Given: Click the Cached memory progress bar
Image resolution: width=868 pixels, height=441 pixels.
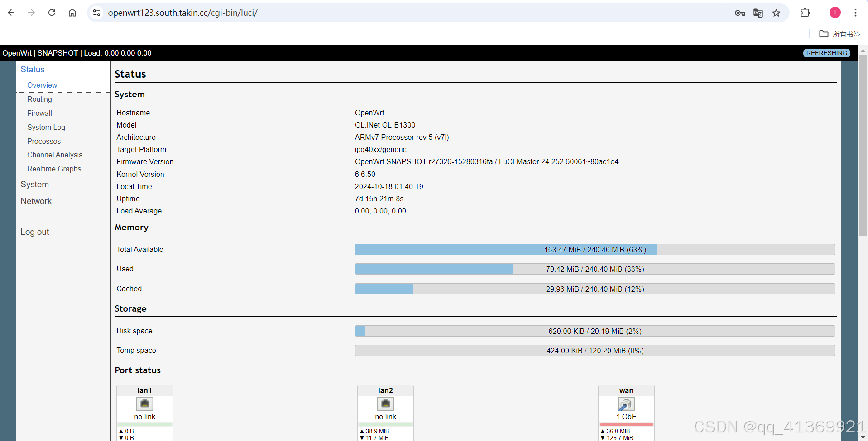Looking at the screenshot, I should pyautogui.click(x=595, y=289).
